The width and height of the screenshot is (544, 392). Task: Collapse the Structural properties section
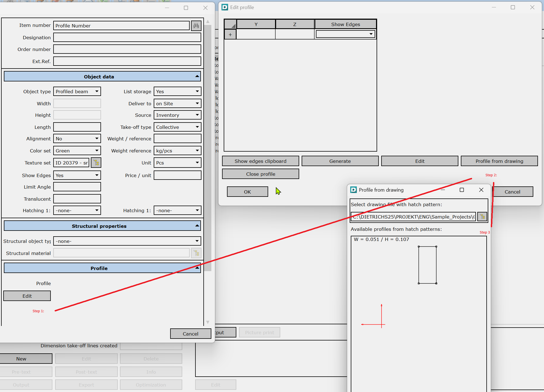197,226
